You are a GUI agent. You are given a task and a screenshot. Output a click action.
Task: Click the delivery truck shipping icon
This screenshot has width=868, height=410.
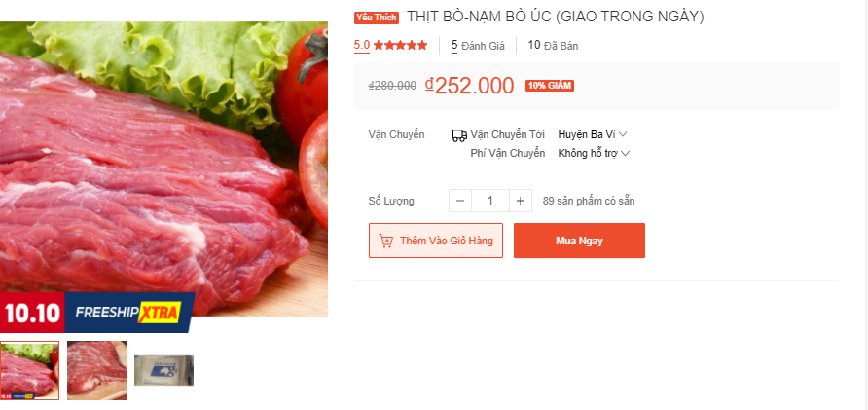coord(459,135)
